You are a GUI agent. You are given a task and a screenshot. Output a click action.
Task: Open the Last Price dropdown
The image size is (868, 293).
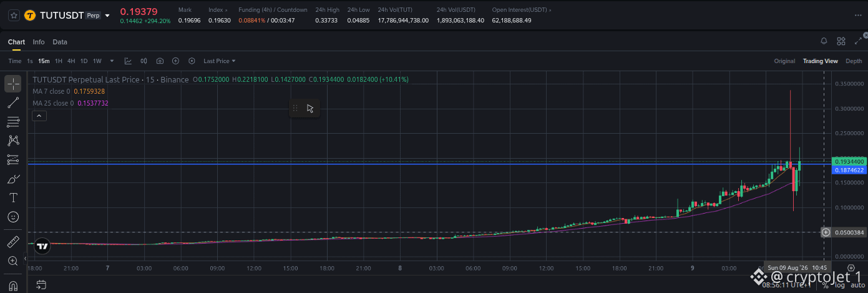click(x=220, y=61)
